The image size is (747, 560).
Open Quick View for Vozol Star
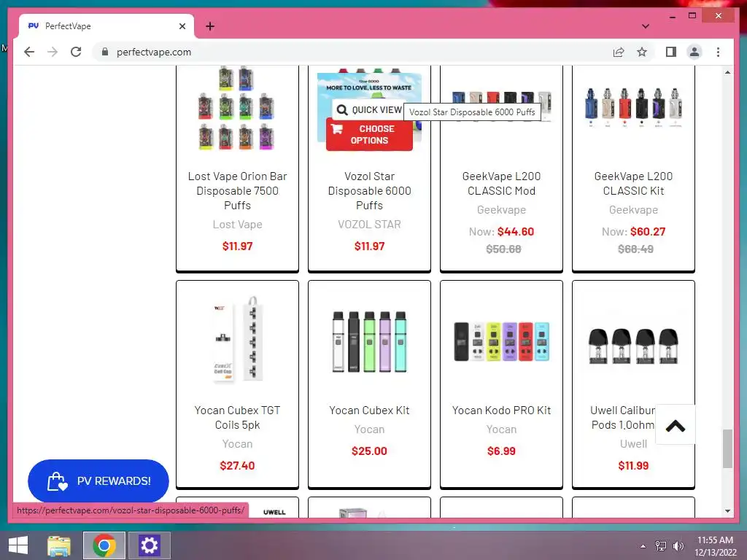tap(370, 110)
